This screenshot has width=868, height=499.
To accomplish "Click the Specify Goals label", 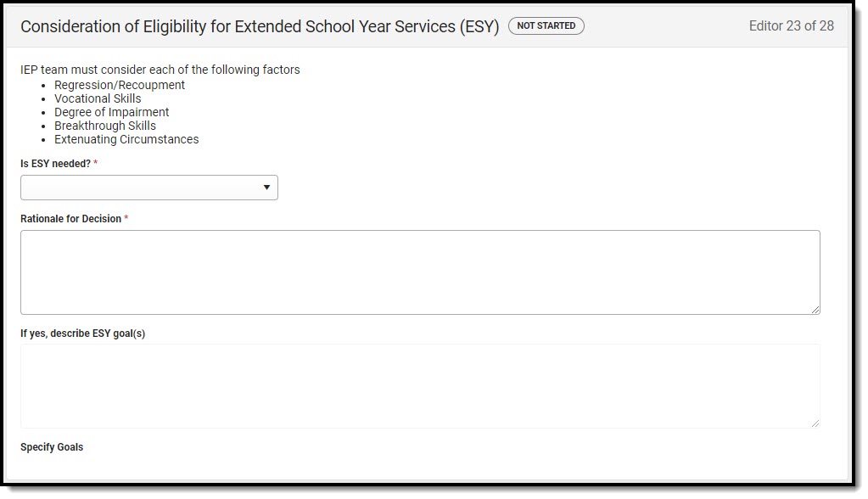I will pyautogui.click(x=52, y=447).
